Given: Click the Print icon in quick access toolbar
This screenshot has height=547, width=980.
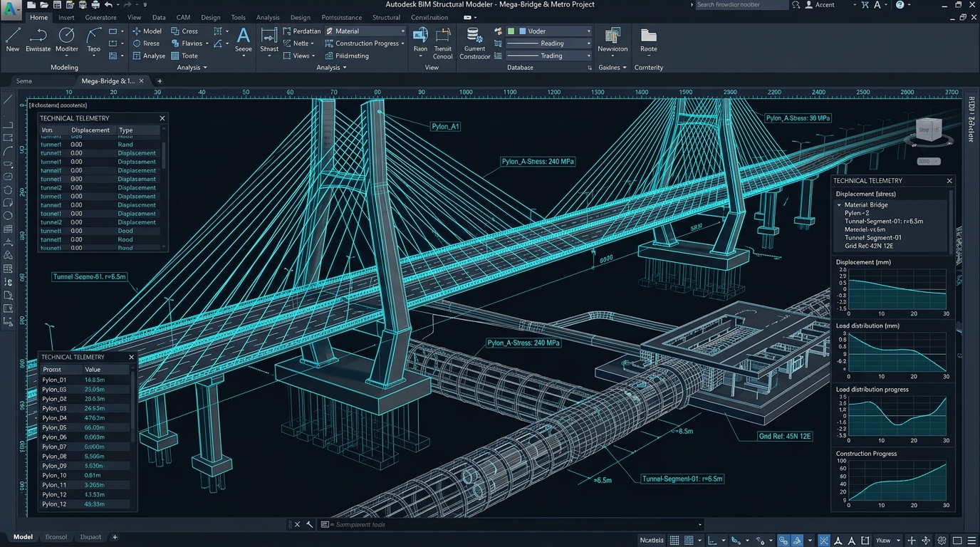Looking at the screenshot, I should coord(95,5).
